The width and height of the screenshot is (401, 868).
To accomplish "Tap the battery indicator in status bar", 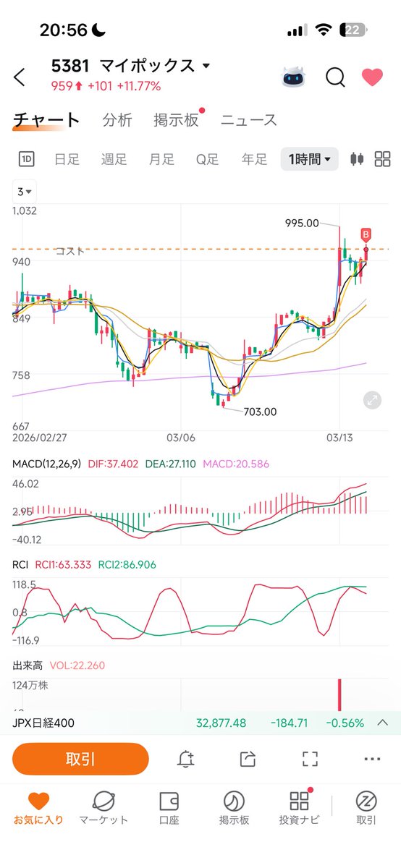I will tap(353, 30).
